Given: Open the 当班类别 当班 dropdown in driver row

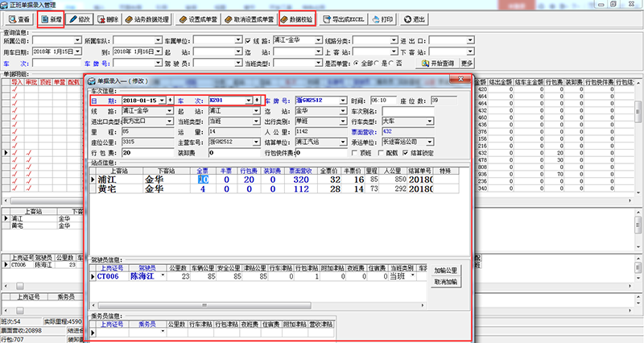Looking at the screenshot, I should point(413,275).
